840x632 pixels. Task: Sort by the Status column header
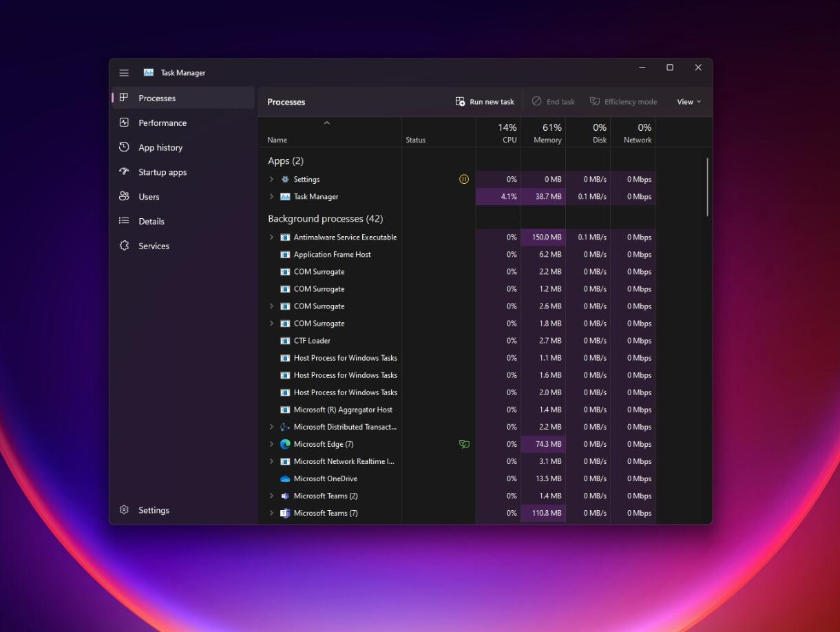[x=439, y=132]
